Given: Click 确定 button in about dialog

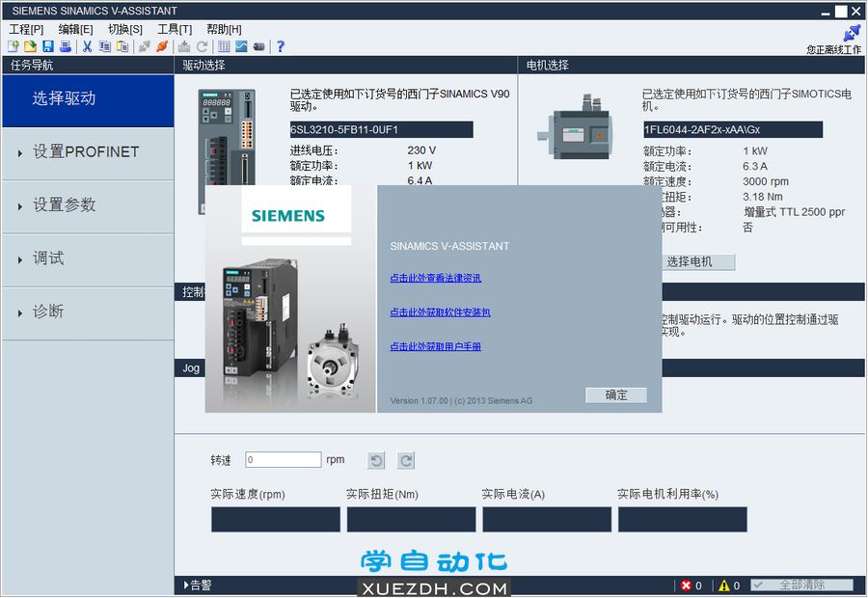Looking at the screenshot, I should click(x=616, y=394).
